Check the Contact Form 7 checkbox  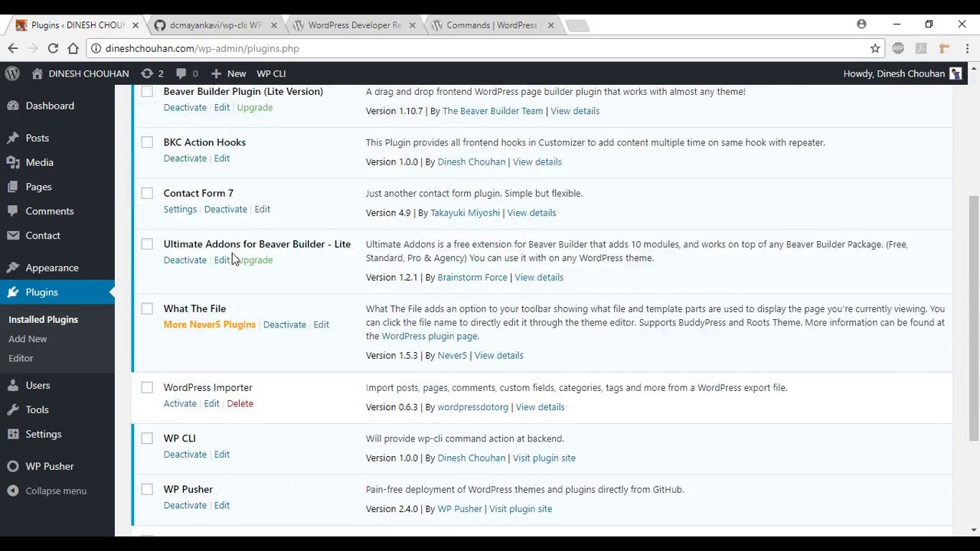click(147, 194)
